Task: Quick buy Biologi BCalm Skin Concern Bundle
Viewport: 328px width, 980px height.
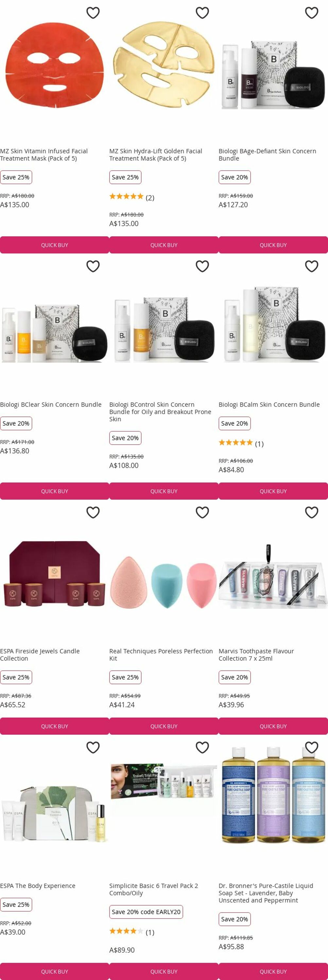Action: point(273,491)
